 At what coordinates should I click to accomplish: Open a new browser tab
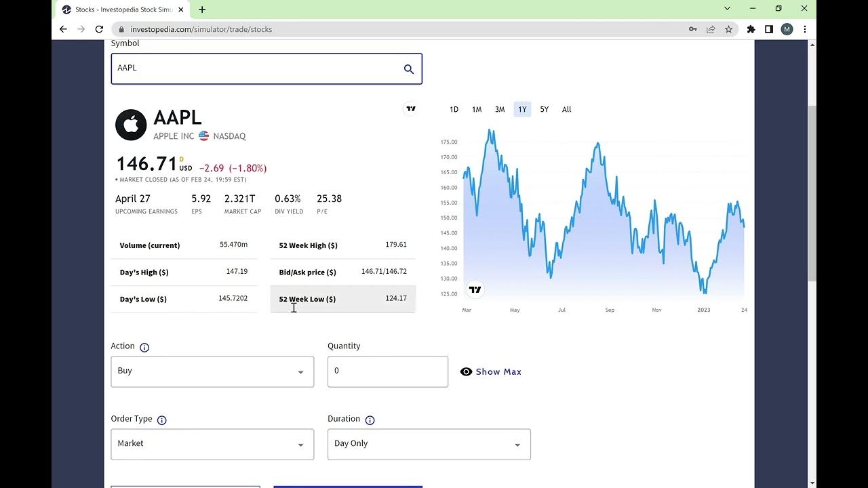point(202,9)
